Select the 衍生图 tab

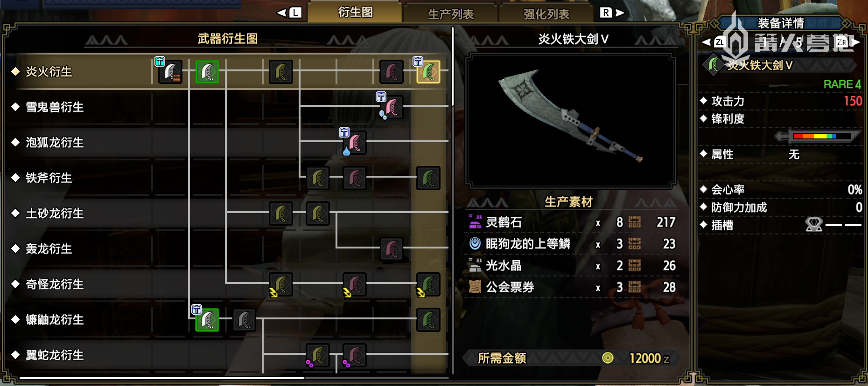(x=355, y=12)
